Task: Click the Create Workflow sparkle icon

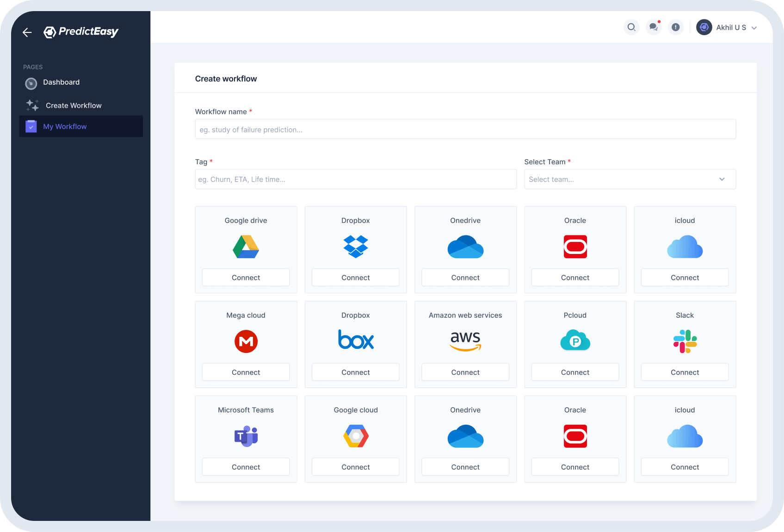Action: [32, 105]
